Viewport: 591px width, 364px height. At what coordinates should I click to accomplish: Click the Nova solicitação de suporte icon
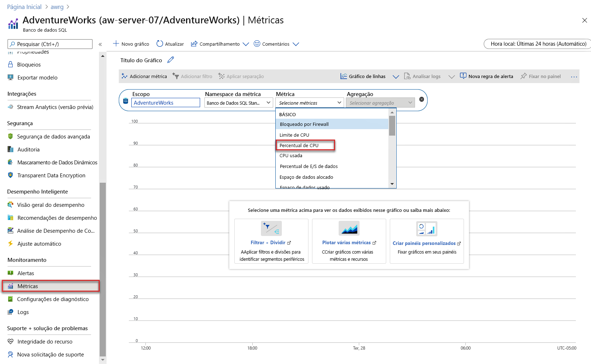[x=10, y=354]
